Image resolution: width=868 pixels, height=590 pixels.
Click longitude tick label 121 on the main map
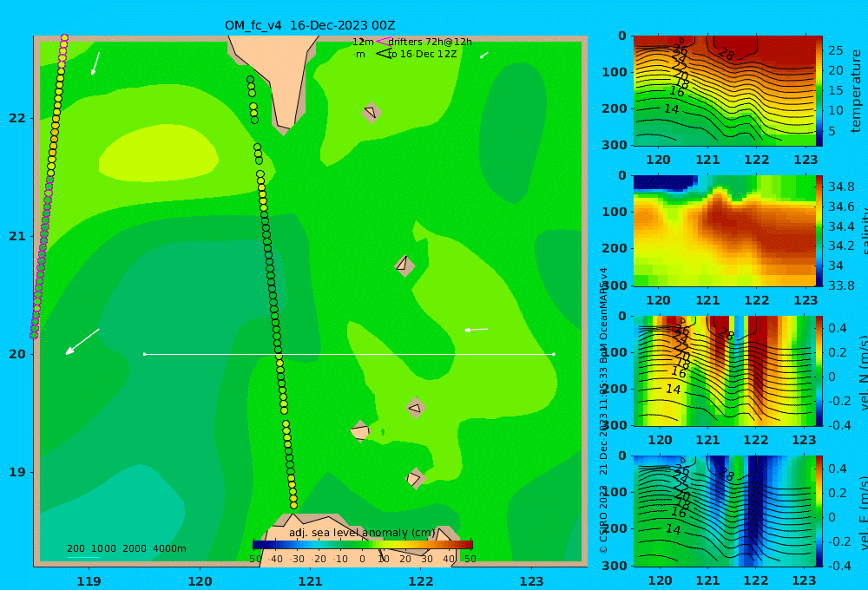[x=310, y=581]
